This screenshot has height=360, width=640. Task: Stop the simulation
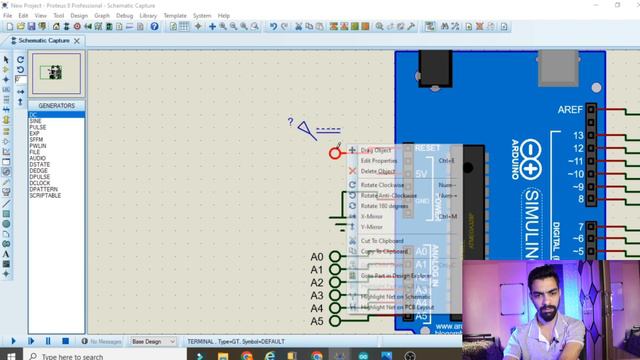[65, 341]
